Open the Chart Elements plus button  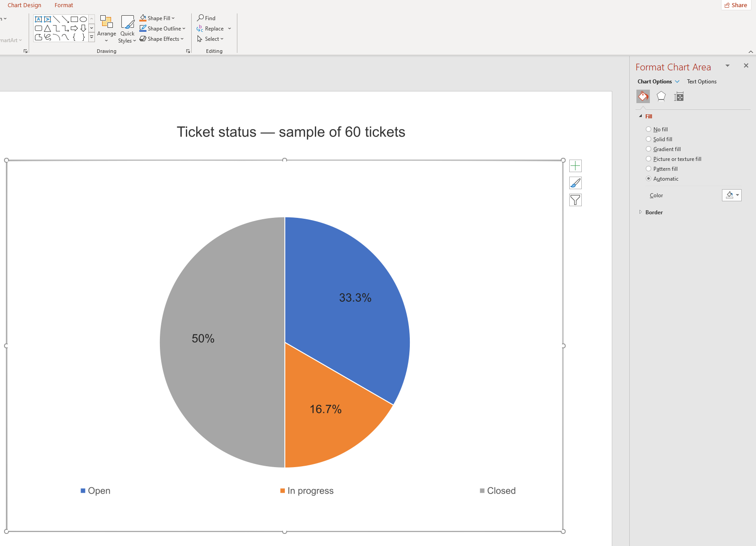click(576, 166)
